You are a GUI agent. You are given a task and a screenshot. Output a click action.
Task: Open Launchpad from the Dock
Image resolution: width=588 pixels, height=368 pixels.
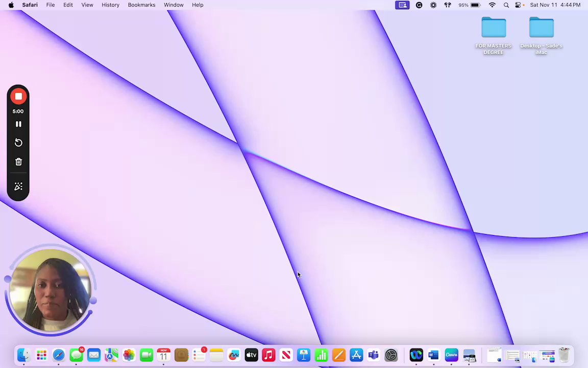[41, 355]
